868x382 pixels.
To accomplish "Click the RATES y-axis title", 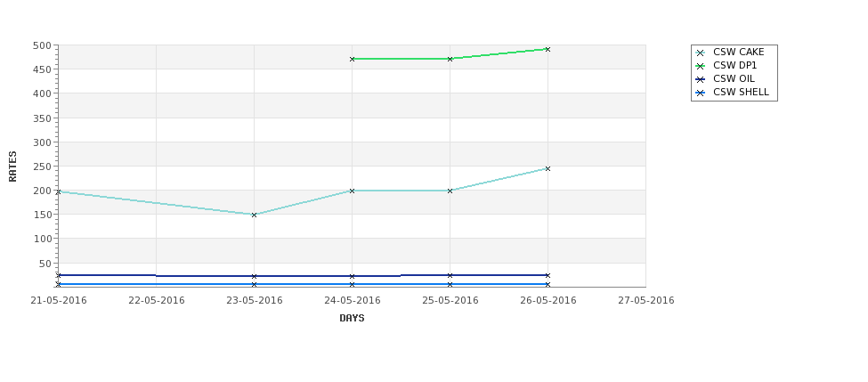I will click(x=12, y=167).
